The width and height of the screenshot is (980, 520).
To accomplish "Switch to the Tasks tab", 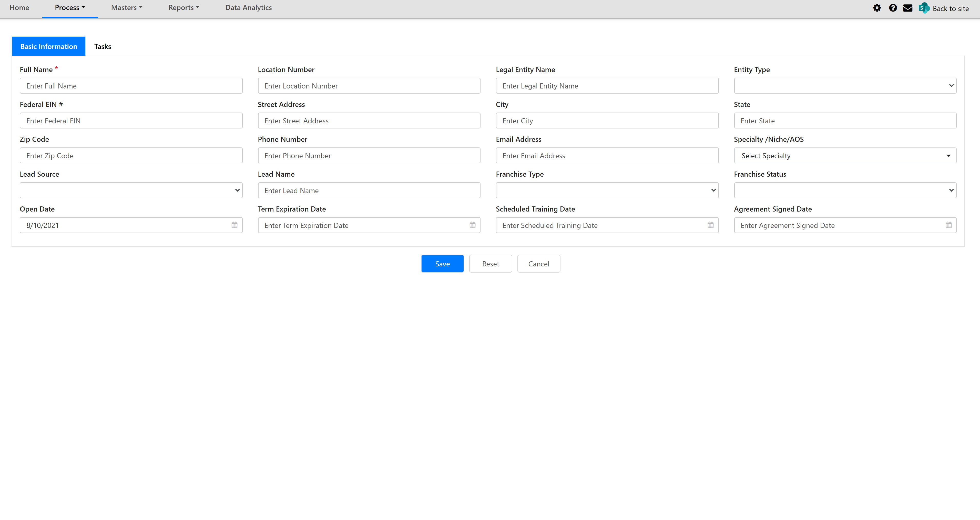I will coord(102,46).
